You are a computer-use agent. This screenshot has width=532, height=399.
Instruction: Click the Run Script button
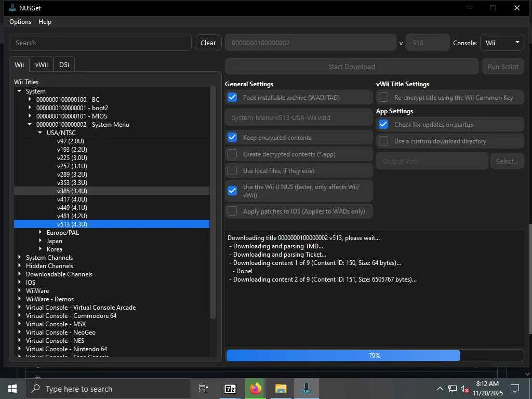coord(503,66)
